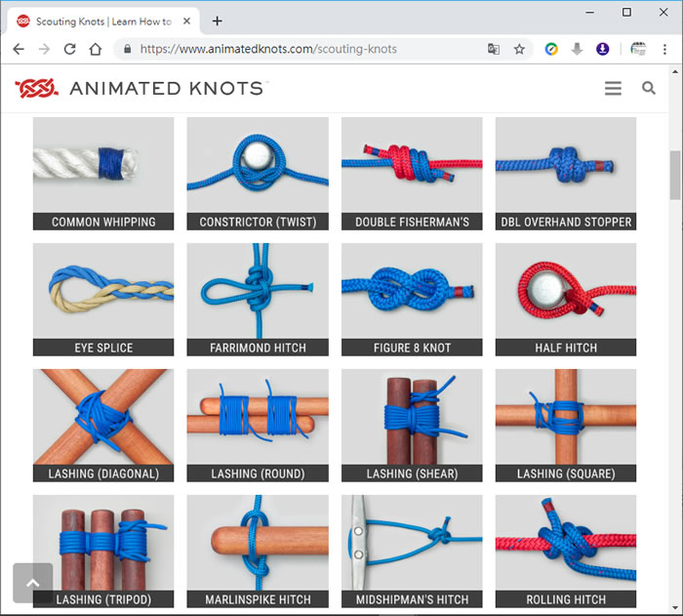The image size is (683, 616).
Task: Go to browser home page
Action: 95,49
